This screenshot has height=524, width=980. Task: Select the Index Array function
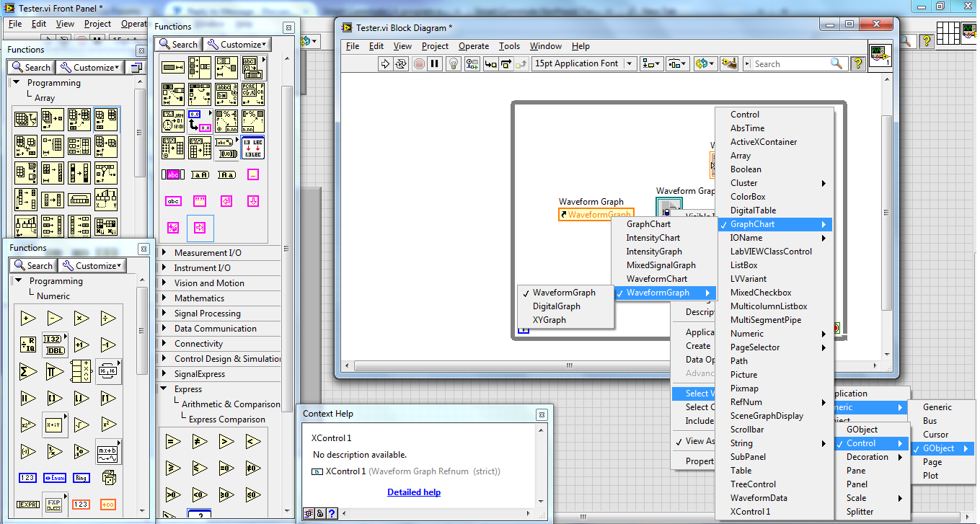point(53,120)
